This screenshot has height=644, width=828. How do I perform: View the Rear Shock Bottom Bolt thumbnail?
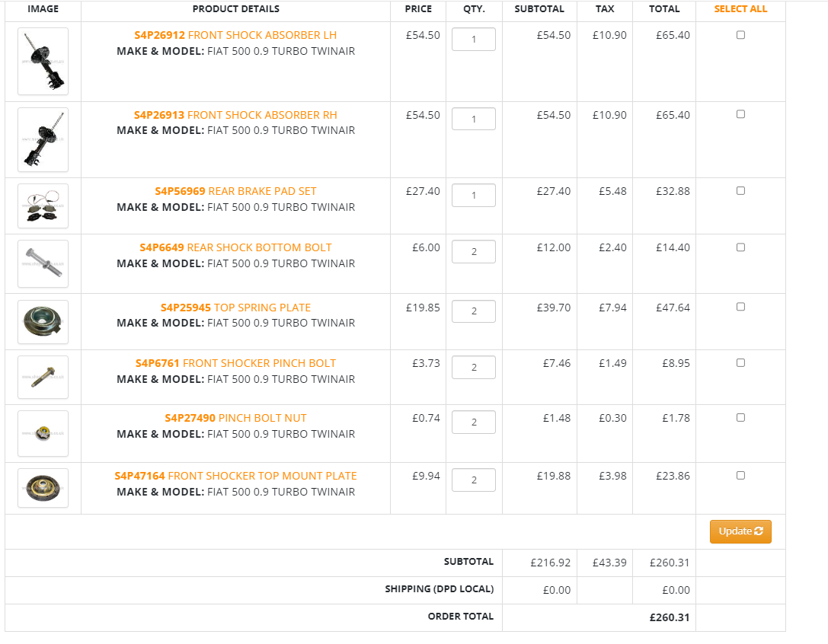(43, 264)
